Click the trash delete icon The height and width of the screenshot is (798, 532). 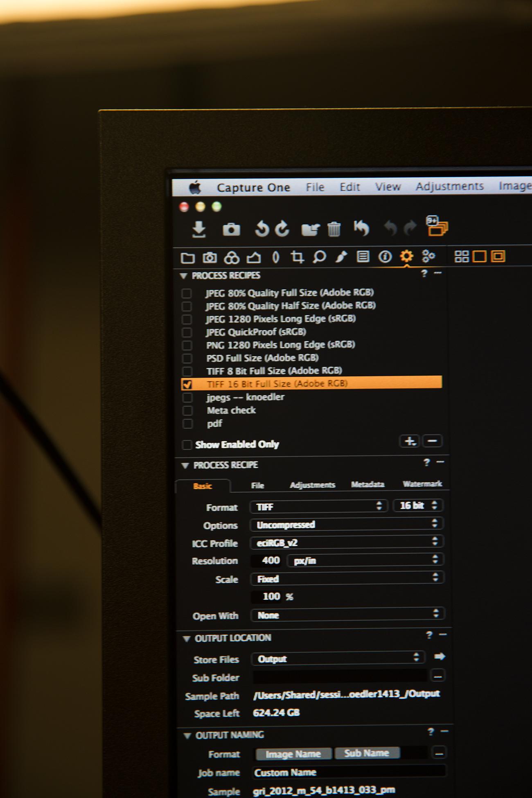(334, 229)
